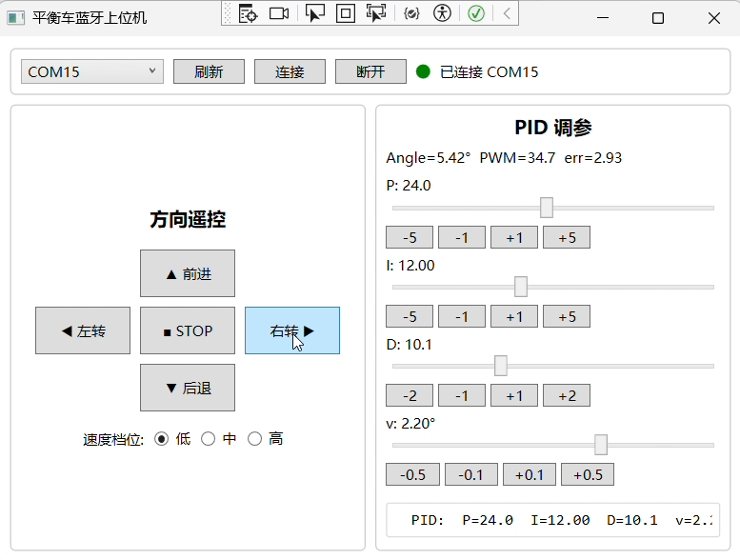Click the 方向遥控 heading
This screenshot has width=740, height=560.
coord(188,220)
